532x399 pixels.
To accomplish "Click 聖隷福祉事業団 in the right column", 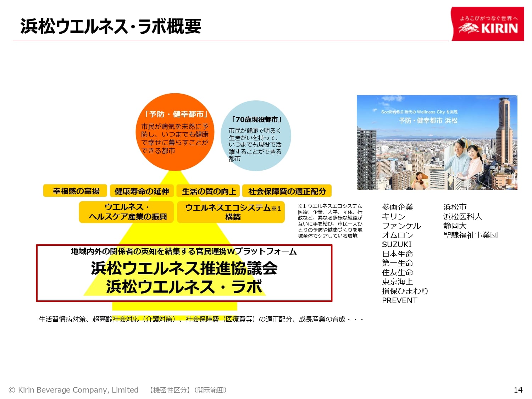I will pyautogui.click(x=471, y=235).
